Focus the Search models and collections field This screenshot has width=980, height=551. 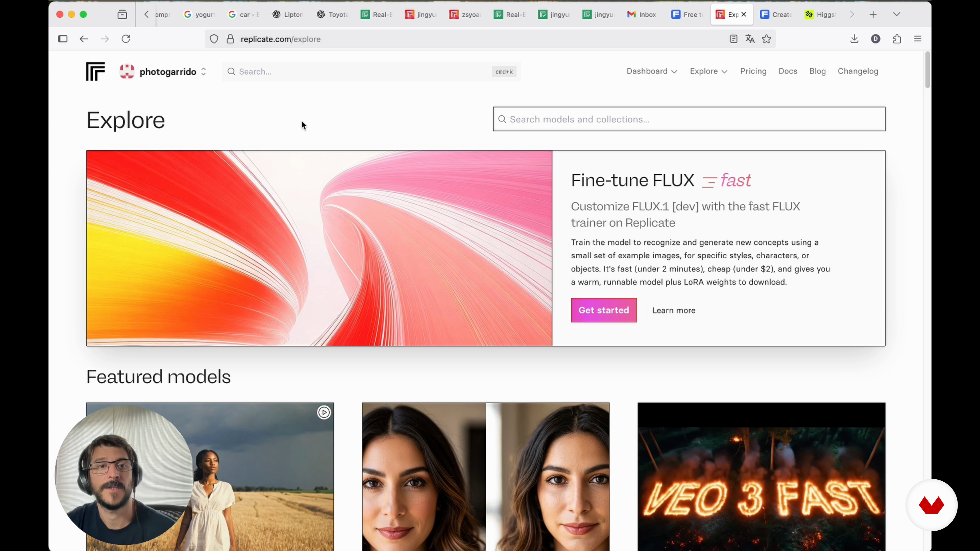tap(689, 119)
